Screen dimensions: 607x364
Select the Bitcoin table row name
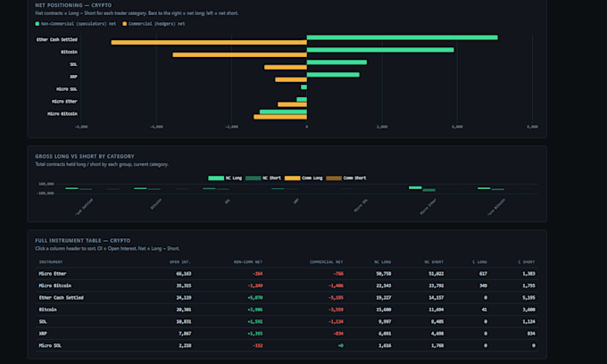tap(48, 310)
